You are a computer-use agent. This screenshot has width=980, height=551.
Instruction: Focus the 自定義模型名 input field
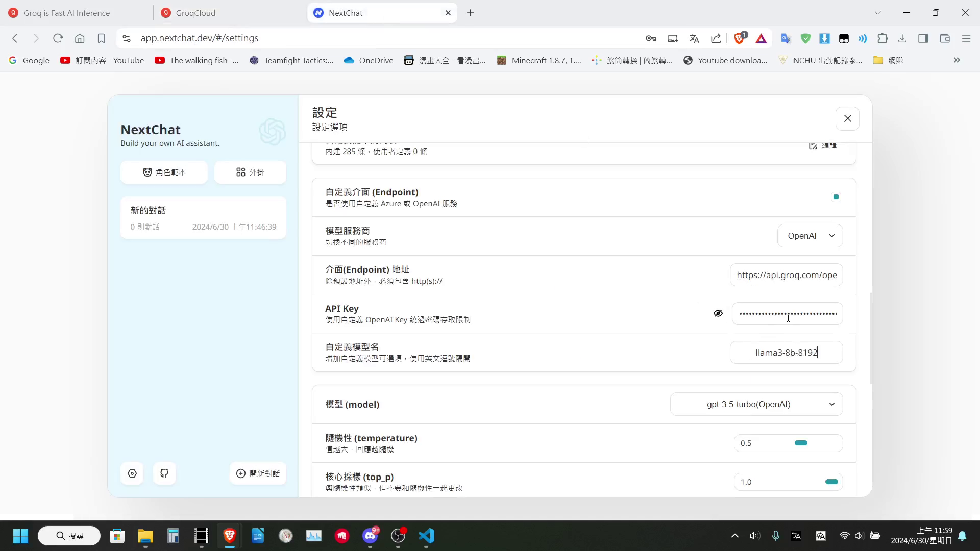tap(787, 353)
